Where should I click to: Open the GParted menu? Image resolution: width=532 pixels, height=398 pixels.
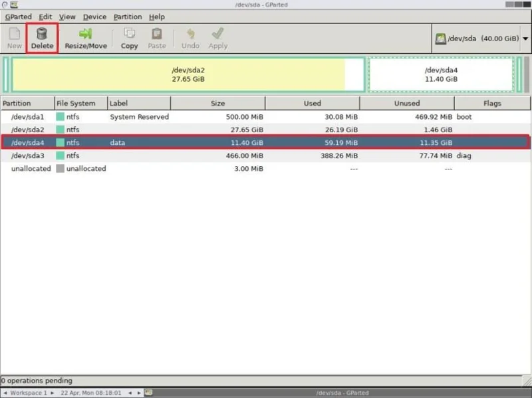(x=19, y=17)
